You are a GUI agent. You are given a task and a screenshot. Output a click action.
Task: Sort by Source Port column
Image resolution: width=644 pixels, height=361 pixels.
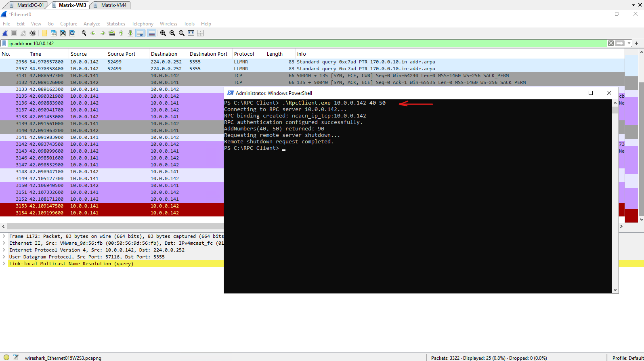(127, 54)
